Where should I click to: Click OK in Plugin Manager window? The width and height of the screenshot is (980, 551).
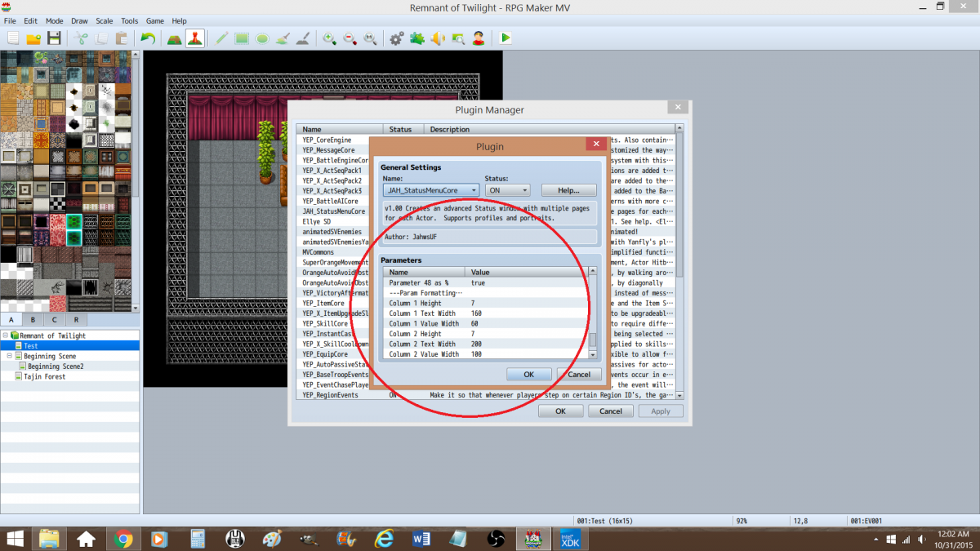click(560, 411)
